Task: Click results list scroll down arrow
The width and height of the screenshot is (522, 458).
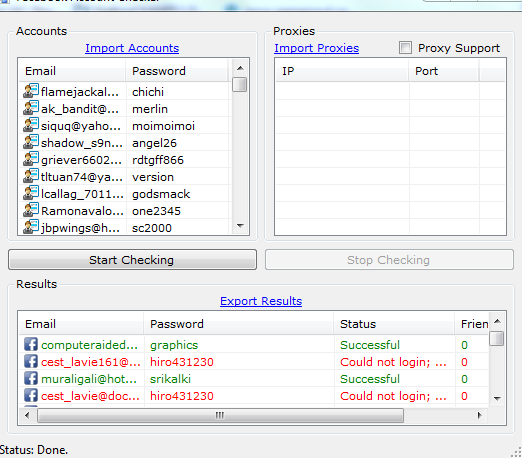Action: 497,398
